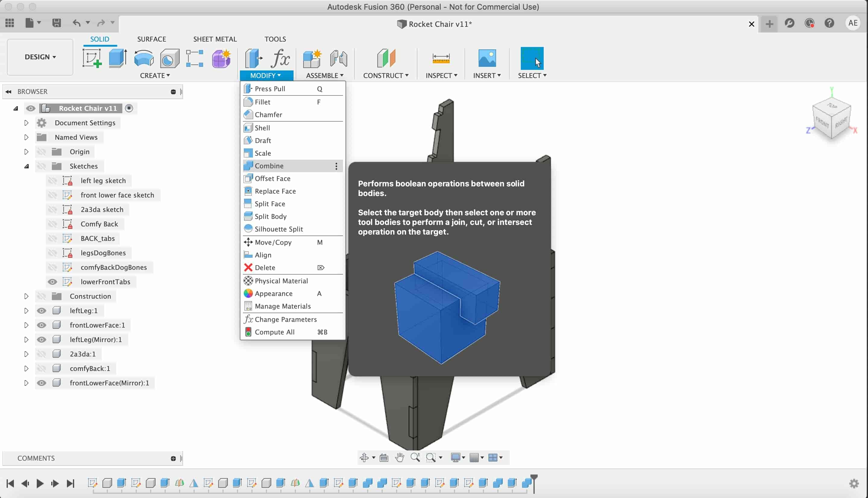Open Change Parameters fx toolbar icon
The width and height of the screenshot is (868, 498).
(280, 58)
